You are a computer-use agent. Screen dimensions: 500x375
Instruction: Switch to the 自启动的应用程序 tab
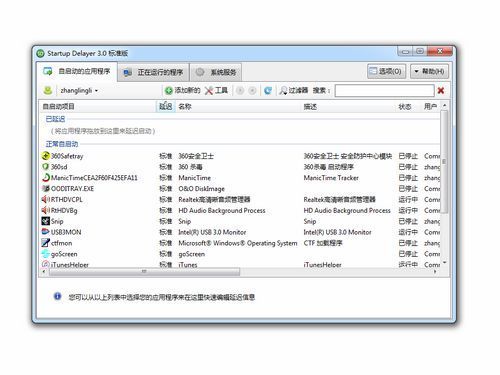point(77,71)
